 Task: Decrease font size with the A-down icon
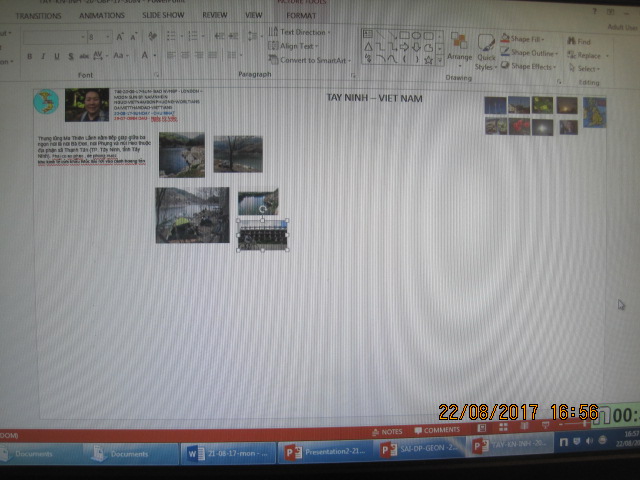point(134,37)
